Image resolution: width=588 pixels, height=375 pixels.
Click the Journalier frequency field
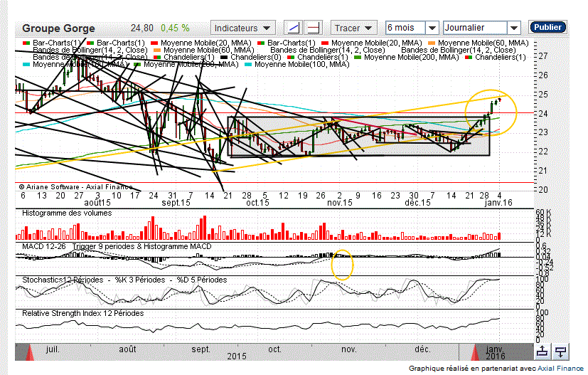click(x=475, y=28)
